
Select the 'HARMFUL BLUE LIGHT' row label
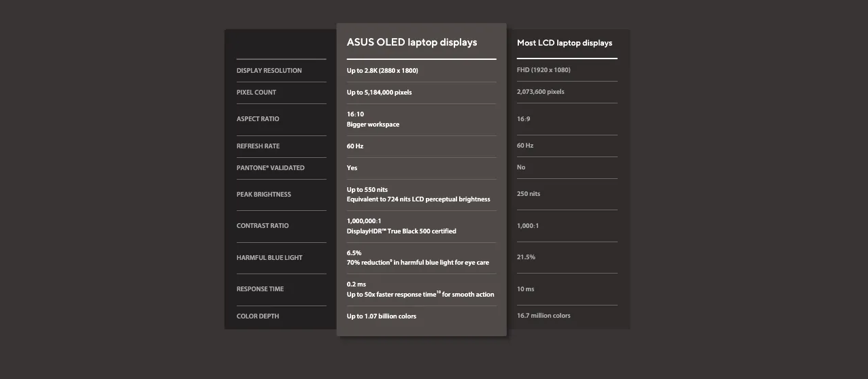(269, 258)
